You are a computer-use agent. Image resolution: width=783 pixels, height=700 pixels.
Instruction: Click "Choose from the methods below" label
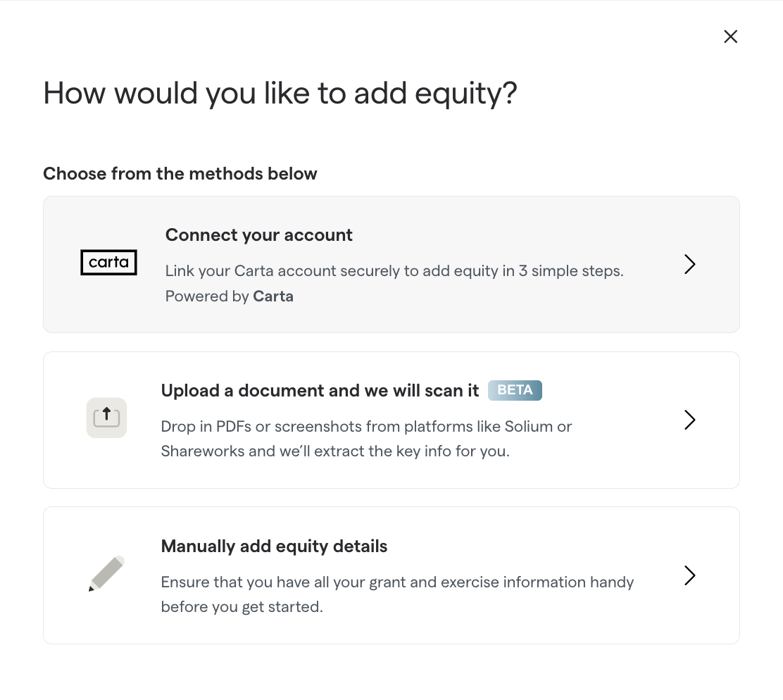pos(180,174)
